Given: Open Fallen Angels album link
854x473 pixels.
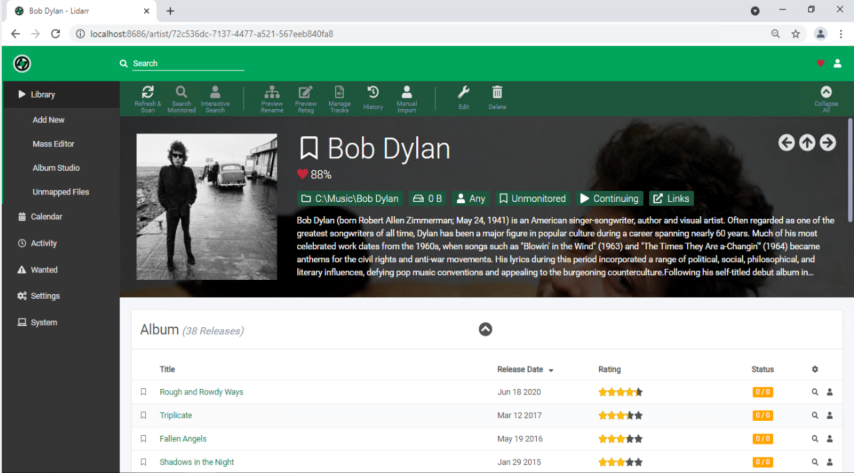Looking at the screenshot, I should (x=182, y=439).
